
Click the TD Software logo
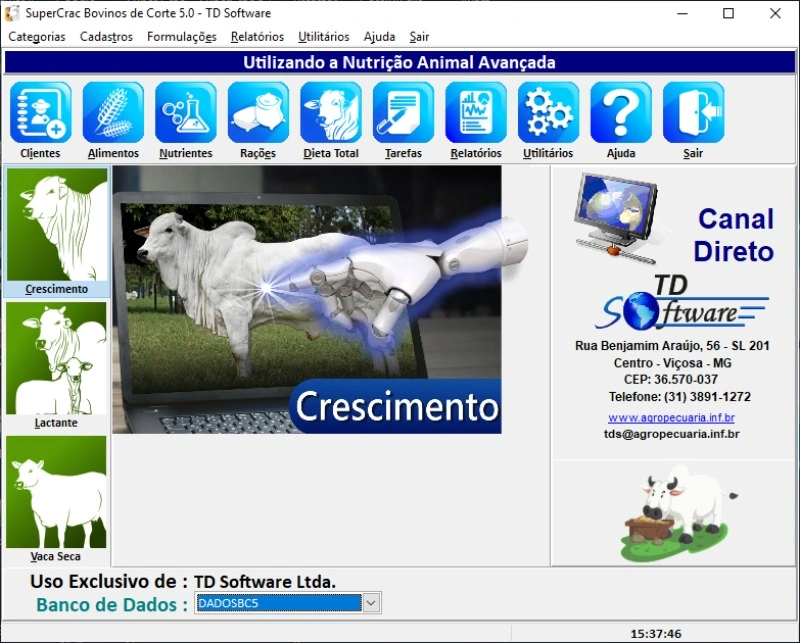pyautogui.click(x=682, y=303)
